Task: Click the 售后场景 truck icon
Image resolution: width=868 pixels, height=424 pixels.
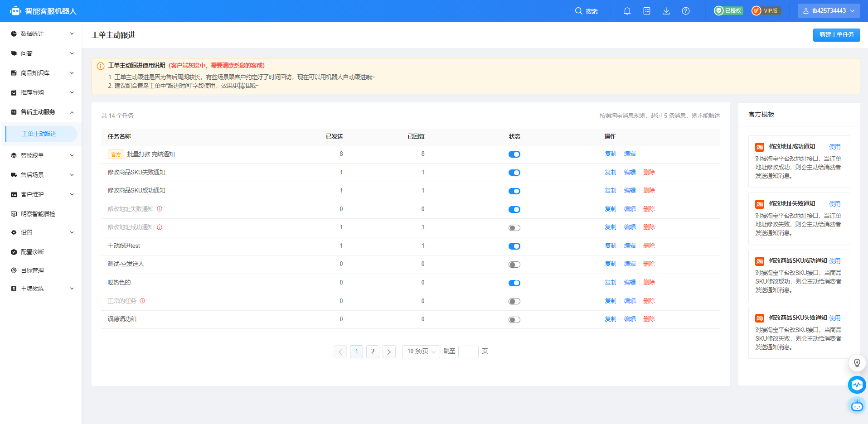Action: coord(14,175)
